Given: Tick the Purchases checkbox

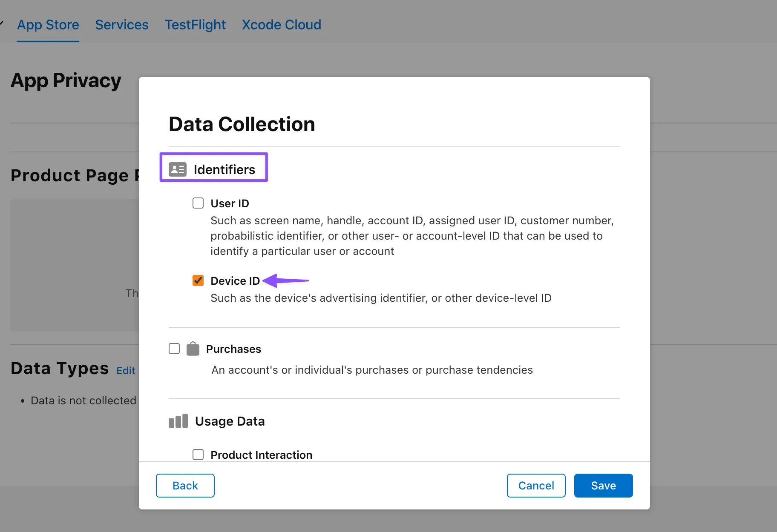Looking at the screenshot, I should (174, 349).
